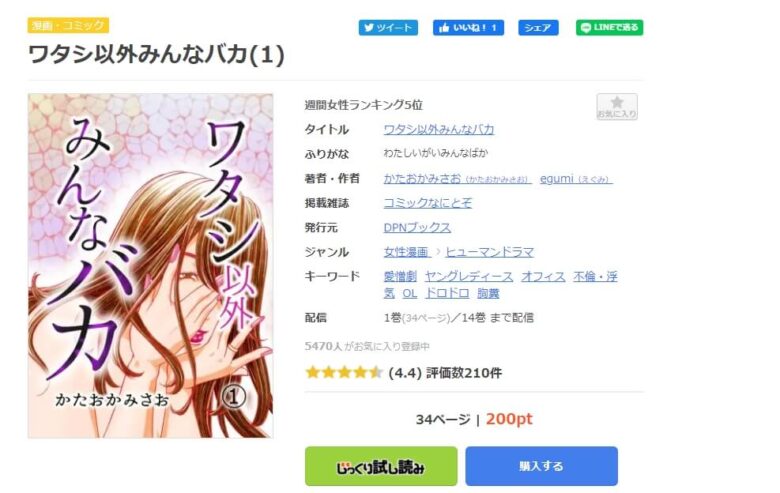Click the Facebook シェア share button
The height and width of the screenshot is (493, 780).
pos(538,27)
